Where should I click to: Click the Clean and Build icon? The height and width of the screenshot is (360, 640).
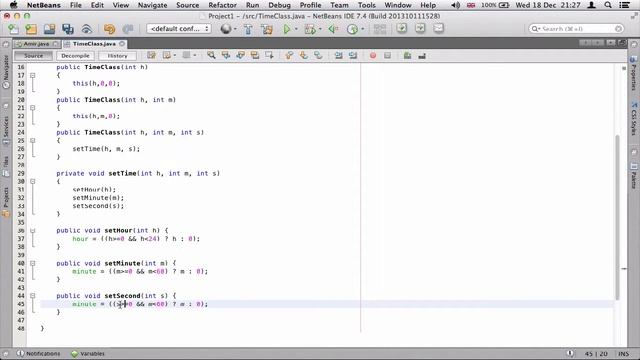tap(267, 29)
